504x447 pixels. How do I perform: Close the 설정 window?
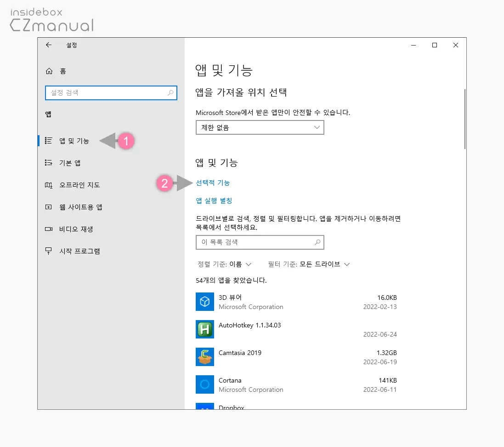tap(455, 45)
